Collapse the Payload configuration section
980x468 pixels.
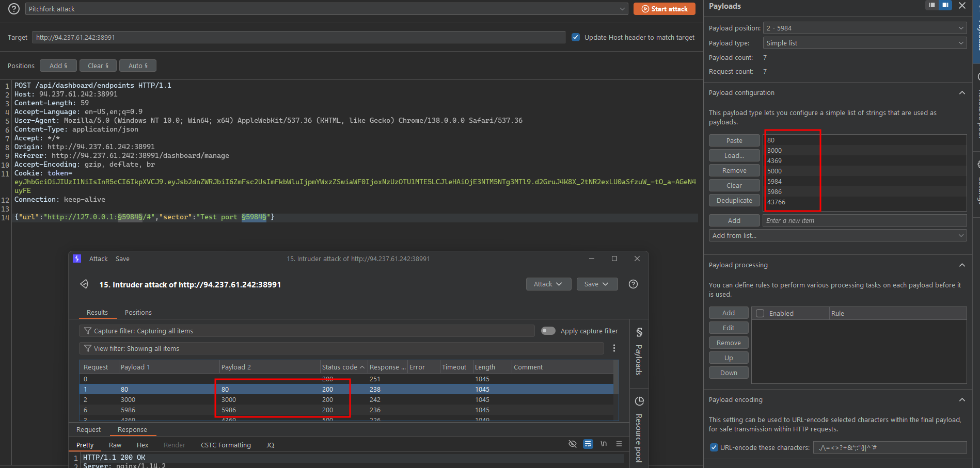tap(962, 93)
